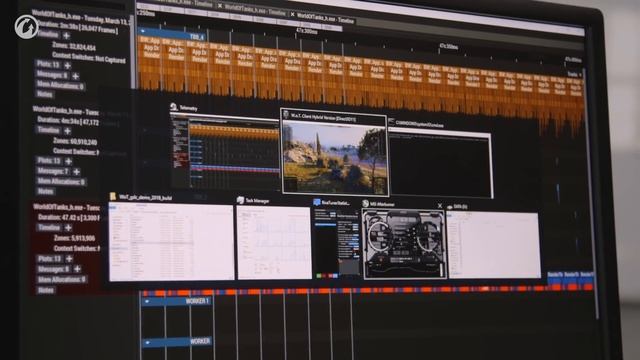Add timeline for the 2m:38s session
Screen dimensions: 640x360
point(67,36)
